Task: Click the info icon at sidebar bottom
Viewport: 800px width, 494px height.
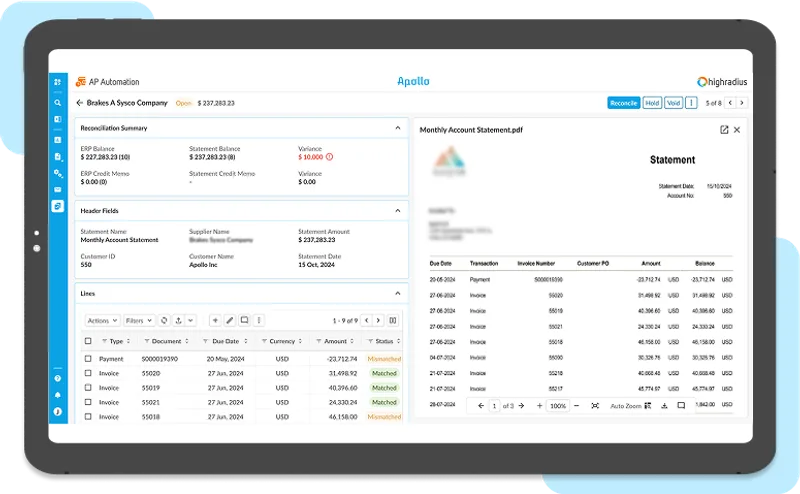Action: click(58, 411)
